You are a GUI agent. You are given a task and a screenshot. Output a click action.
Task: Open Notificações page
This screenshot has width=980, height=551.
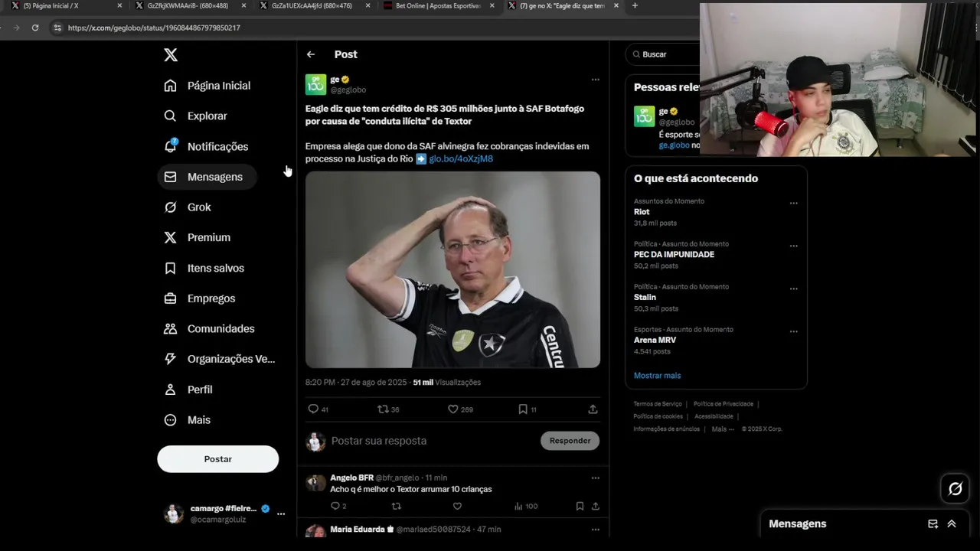[206, 146]
